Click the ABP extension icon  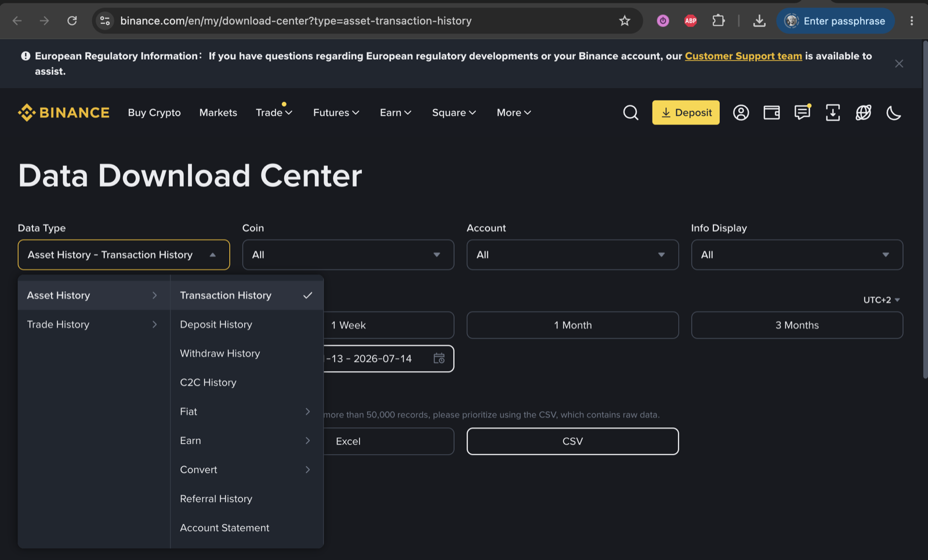(x=691, y=21)
